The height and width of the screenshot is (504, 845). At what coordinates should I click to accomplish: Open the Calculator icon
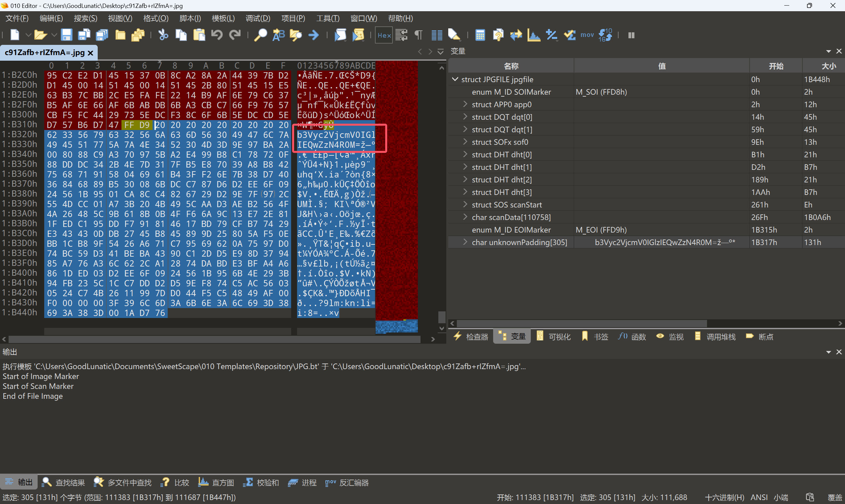[480, 35]
